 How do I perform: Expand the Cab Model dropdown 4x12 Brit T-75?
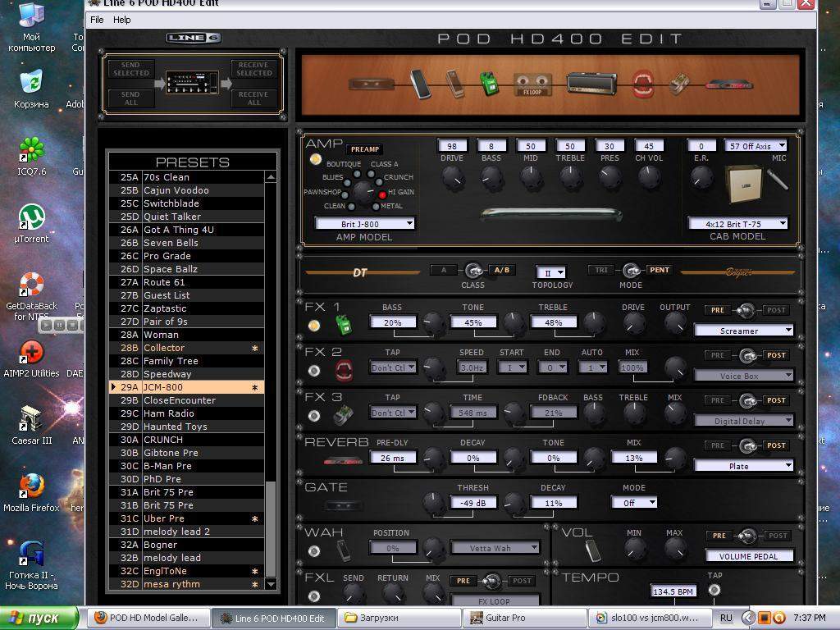[737, 223]
